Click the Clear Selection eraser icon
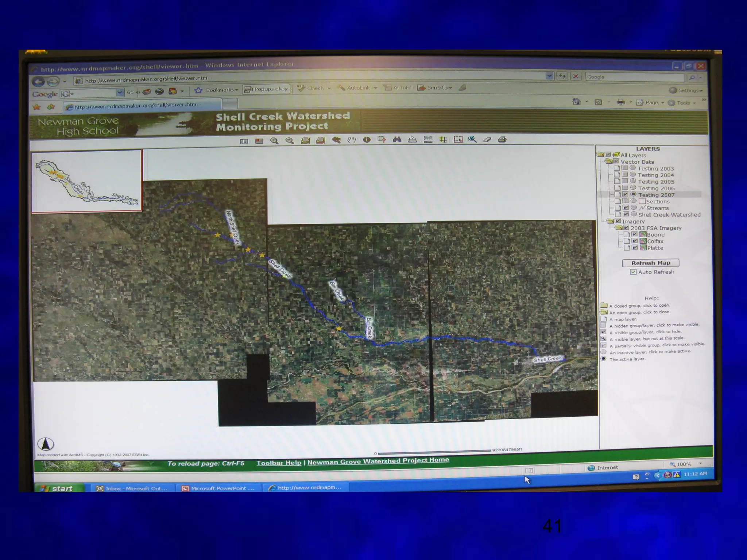The image size is (747, 560). 487,140
